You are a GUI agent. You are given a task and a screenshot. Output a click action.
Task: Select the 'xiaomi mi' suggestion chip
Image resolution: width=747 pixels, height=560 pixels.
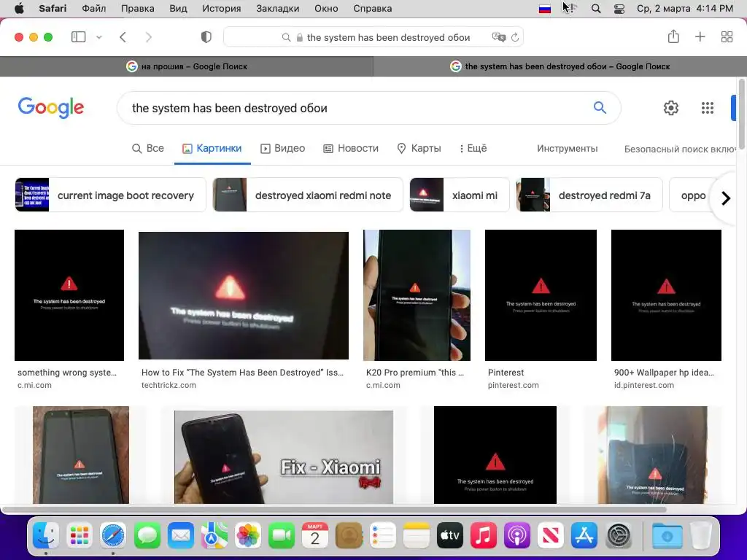(460, 195)
